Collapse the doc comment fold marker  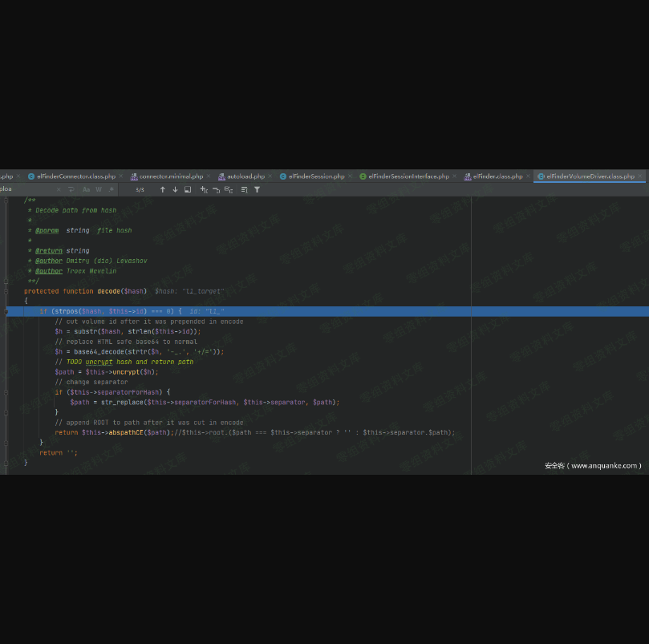tap(6, 200)
